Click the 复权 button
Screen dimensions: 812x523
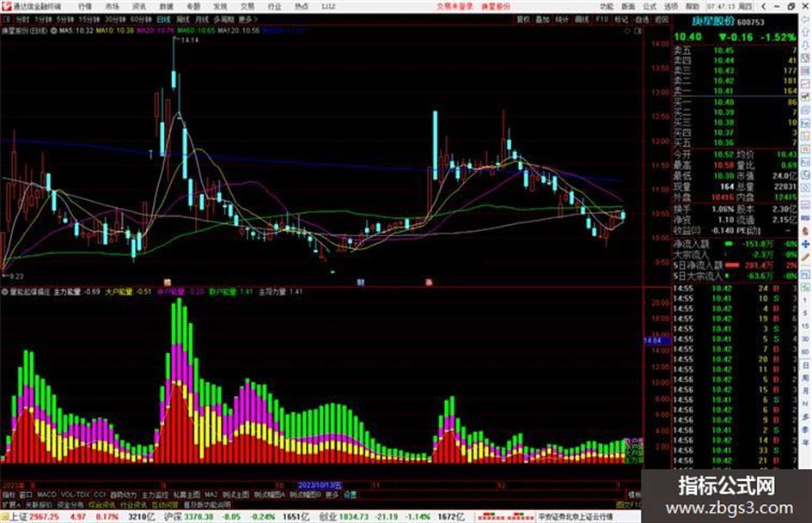pyautogui.click(x=523, y=19)
